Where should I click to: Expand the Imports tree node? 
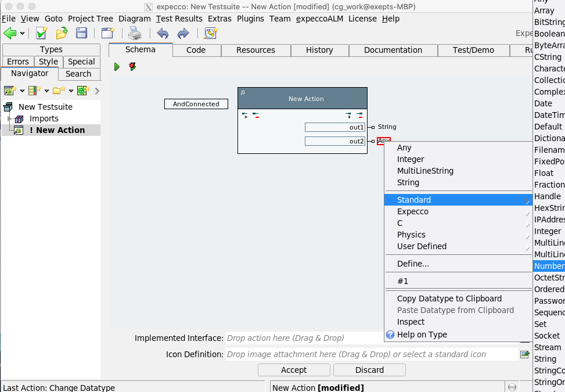click(x=9, y=118)
